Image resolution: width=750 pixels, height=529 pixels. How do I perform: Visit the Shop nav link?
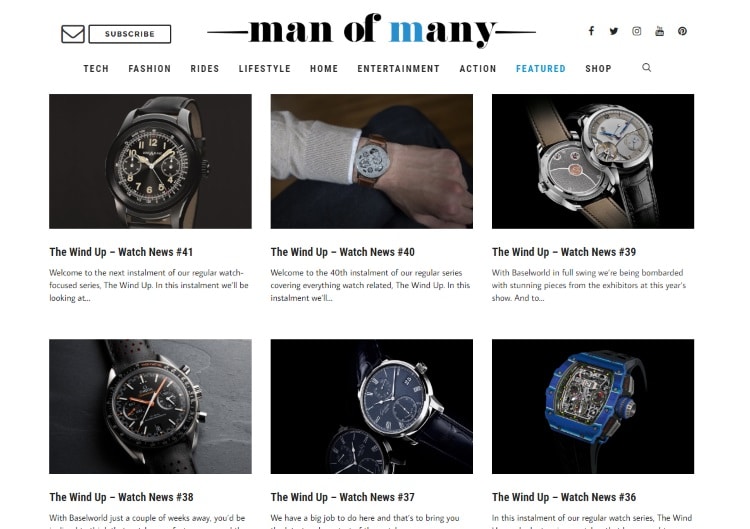598,68
